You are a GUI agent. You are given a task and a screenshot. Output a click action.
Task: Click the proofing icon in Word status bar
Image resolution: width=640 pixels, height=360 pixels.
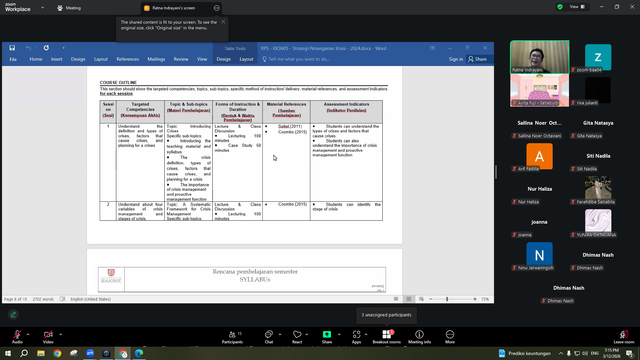point(62,299)
